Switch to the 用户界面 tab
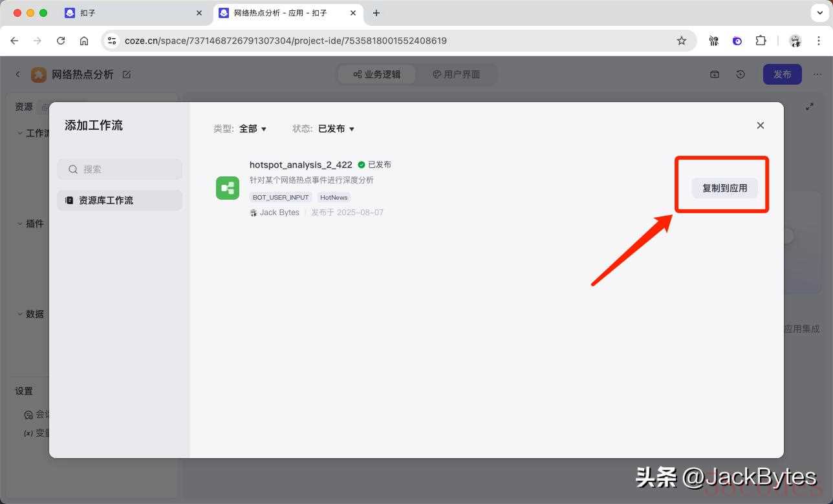Screen dimensions: 833x504 (457, 74)
